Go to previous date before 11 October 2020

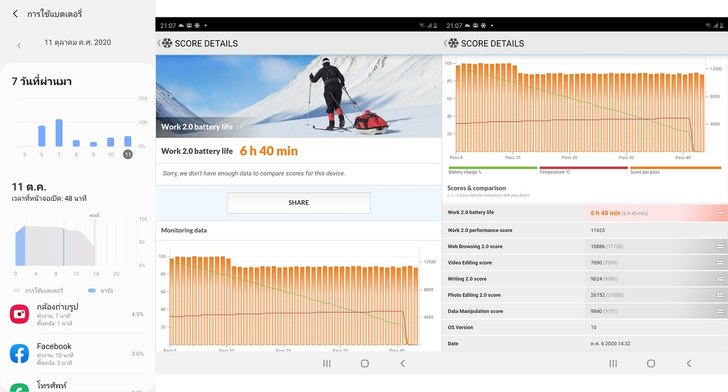(19, 46)
